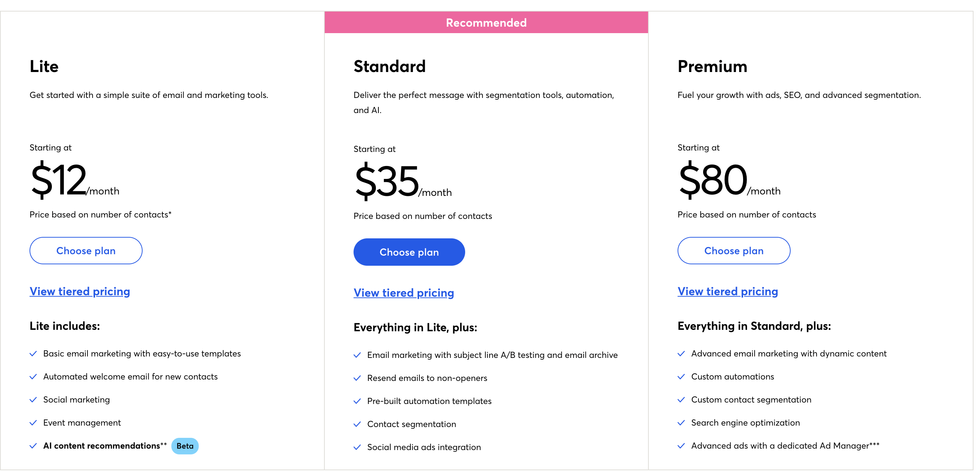Click checkmark beside Search engine optimization

coord(682,423)
